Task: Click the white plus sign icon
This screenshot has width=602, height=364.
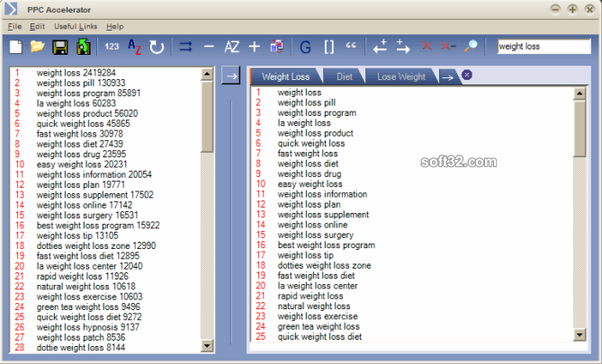Action: tap(254, 47)
